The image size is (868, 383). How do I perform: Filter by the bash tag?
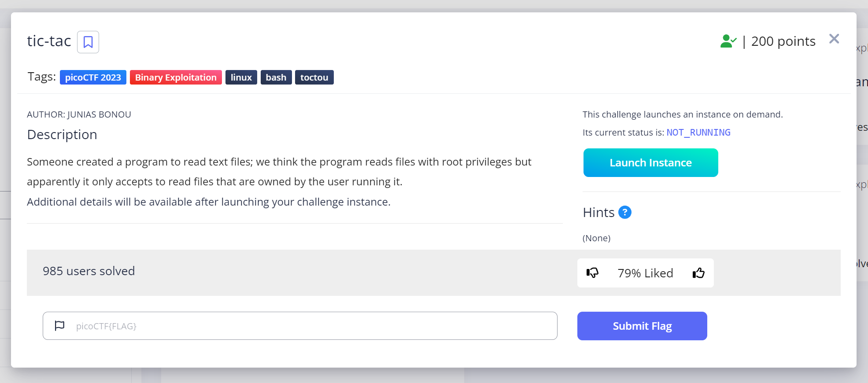(x=276, y=77)
